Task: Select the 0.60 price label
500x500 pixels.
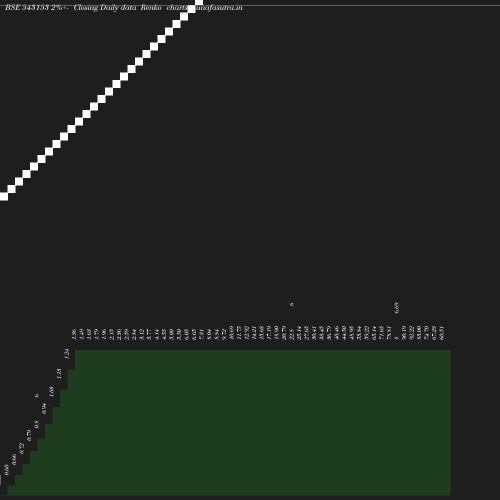Action: point(7,470)
